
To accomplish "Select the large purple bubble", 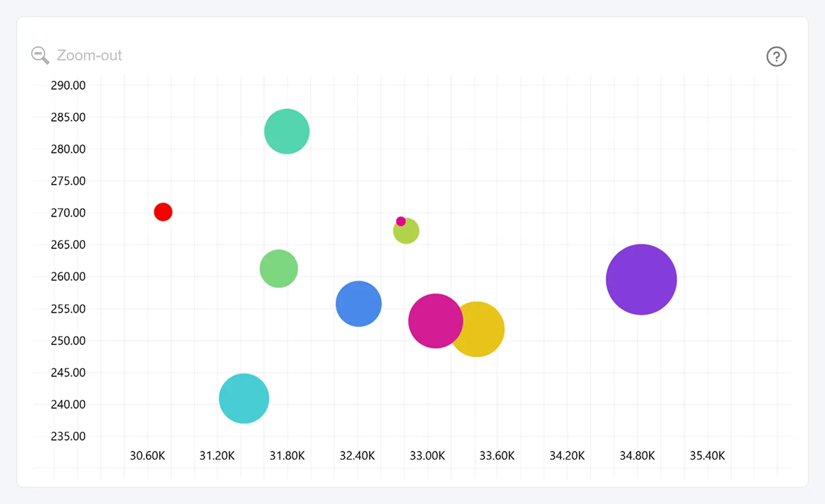I will [641, 279].
